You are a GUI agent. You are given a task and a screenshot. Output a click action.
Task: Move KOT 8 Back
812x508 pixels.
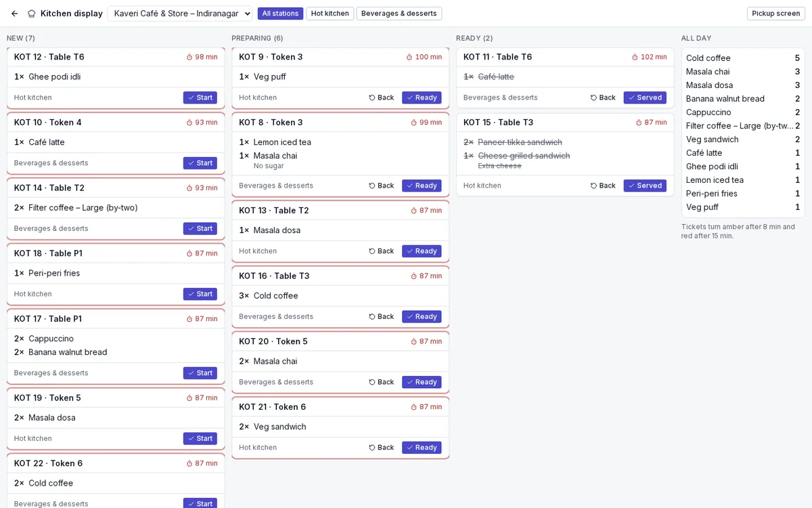pyautogui.click(x=382, y=186)
